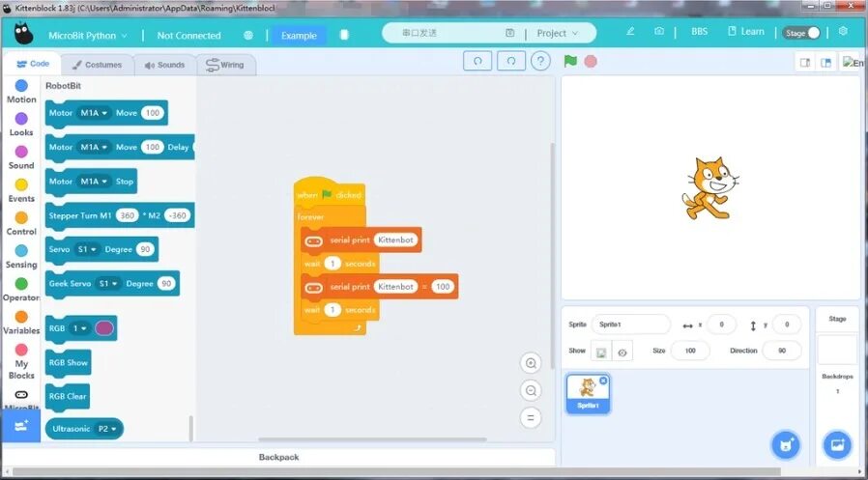Click the choose backdrop button
The height and width of the screenshot is (480, 868).
[837, 445]
